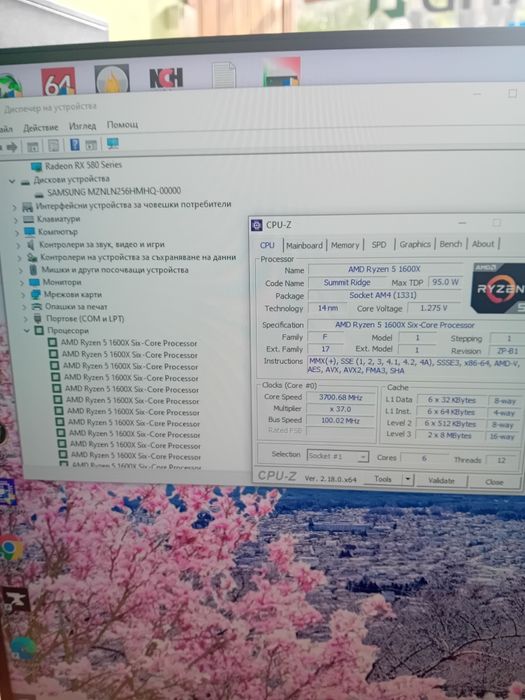Open the flame icon desktop shortcut
Viewport: 525px width, 700px height.
tap(112, 79)
